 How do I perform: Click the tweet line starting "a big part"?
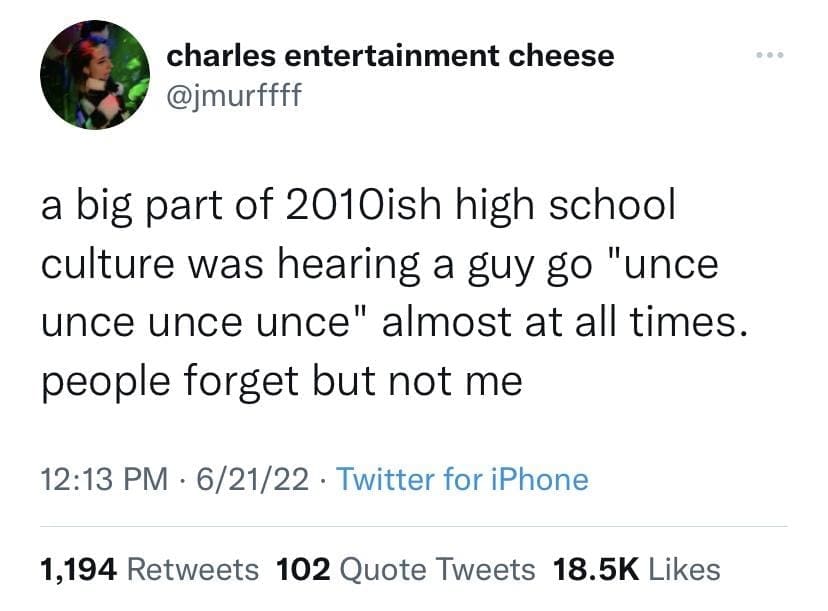[358, 206]
